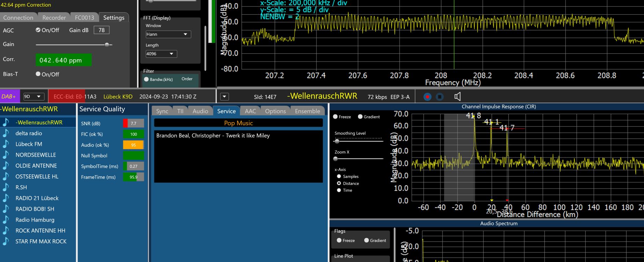Mute audio using the speaker icon
The image size is (644, 262).
(458, 97)
